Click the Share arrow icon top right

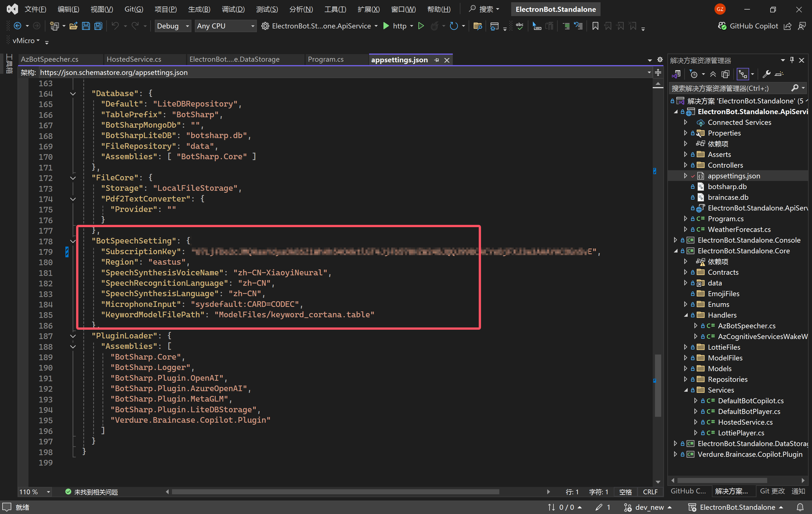(x=787, y=26)
